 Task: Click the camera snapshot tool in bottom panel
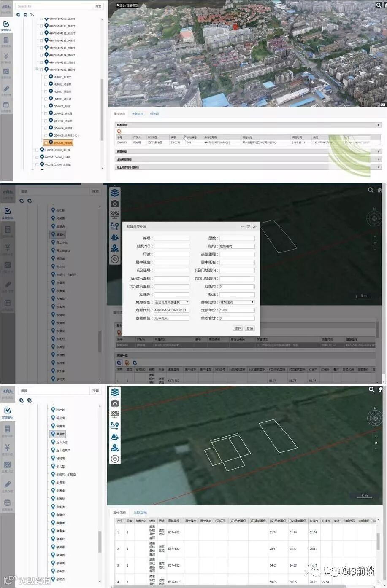pyautogui.click(x=115, y=403)
